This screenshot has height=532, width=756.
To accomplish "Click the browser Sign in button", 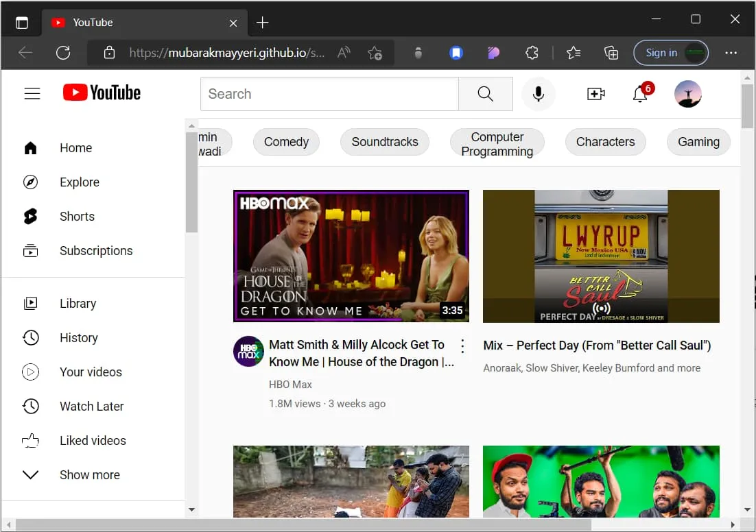I will coord(661,53).
